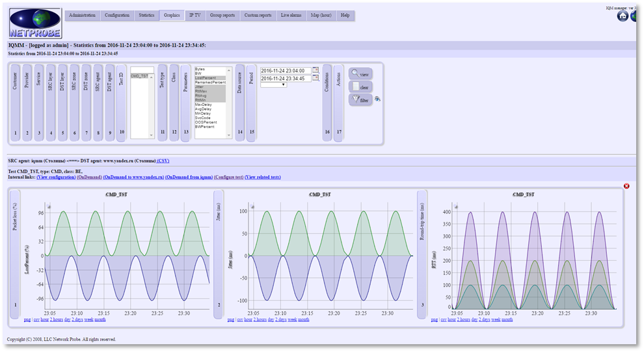Viewport: 644px width, 352px height.
Task: Expand the Conditions panel bar
Action: [x=327, y=103]
